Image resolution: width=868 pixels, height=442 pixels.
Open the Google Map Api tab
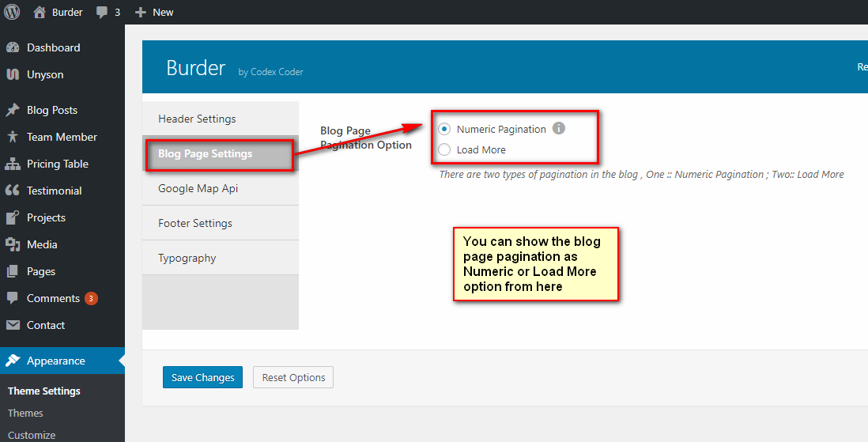coord(221,188)
